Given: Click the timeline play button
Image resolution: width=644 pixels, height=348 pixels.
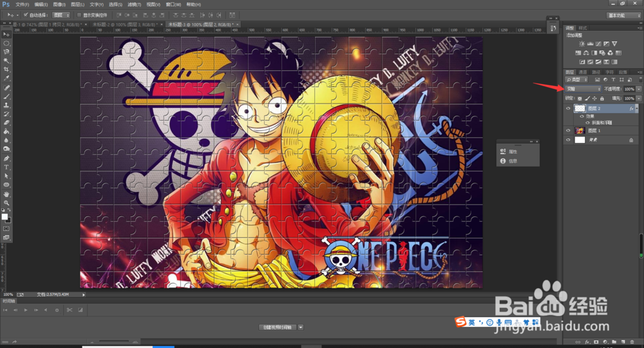Looking at the screenshot, I should coord(26,310).
